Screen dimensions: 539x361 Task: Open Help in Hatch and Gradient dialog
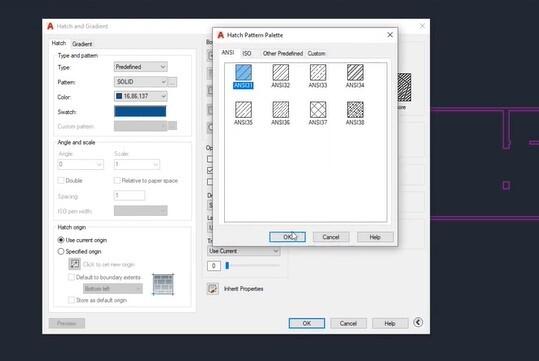390,323
